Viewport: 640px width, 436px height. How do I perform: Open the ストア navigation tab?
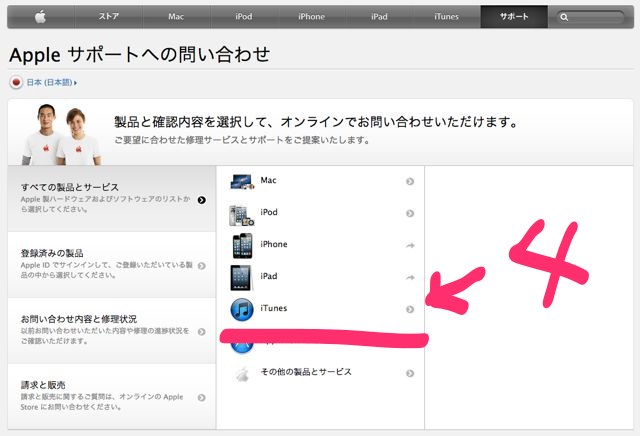[108, 17]
